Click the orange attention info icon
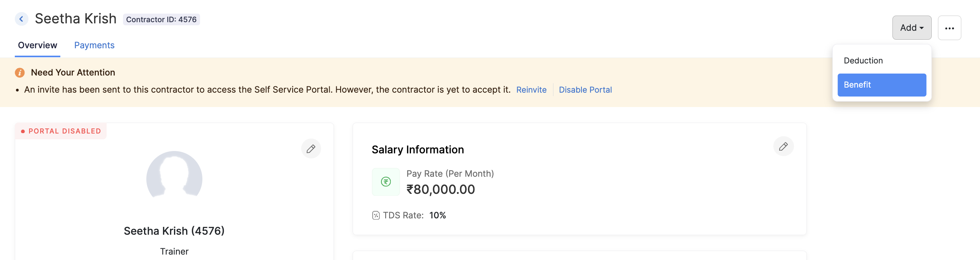The image size is (980, 260). (x=20, y=73)
